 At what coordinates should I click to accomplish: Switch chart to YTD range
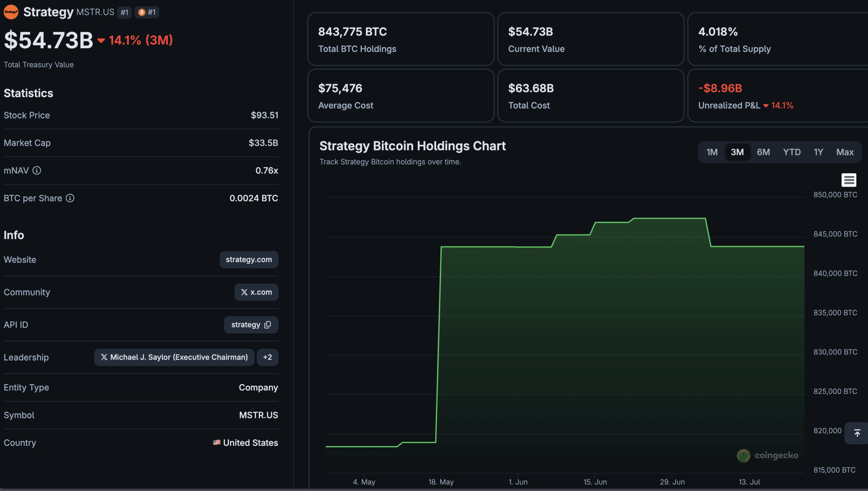click(x=792, y=152)
